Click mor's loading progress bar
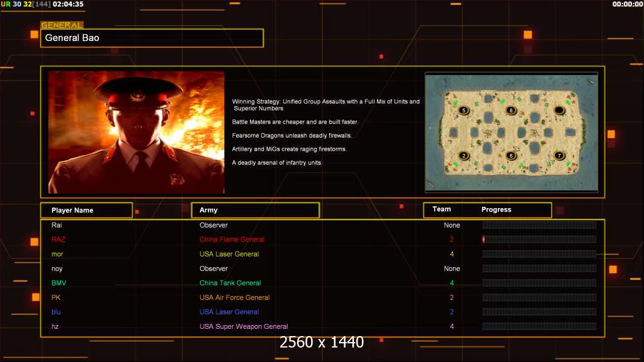 point(539,254)
